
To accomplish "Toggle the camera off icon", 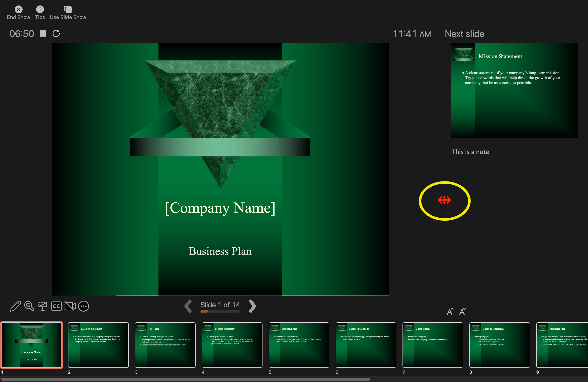I will click(x=70, y=306).
